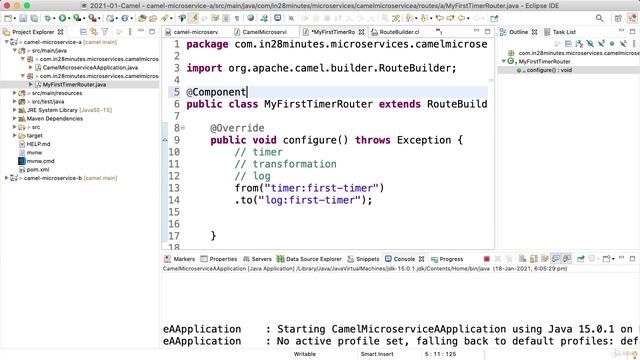Click Previous Annotation toolbar icon
The width and height of the screenshot is (640, 360).
(x=425, y=18)
